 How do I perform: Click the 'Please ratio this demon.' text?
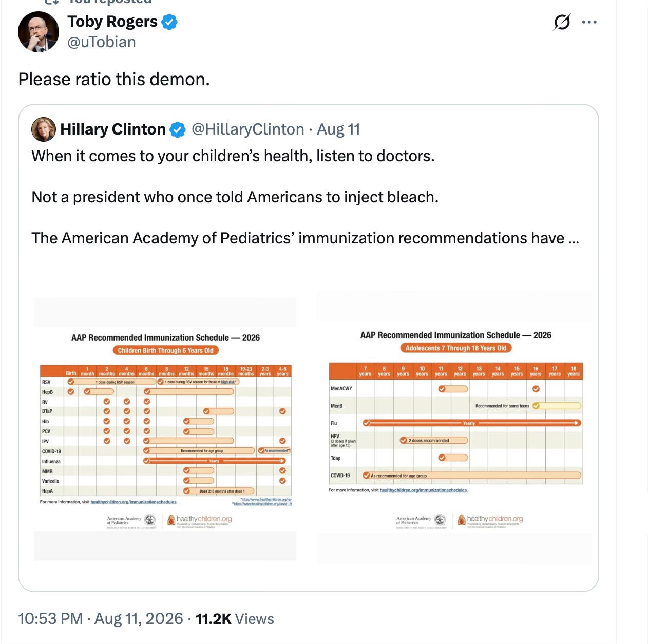pos(114,80)
